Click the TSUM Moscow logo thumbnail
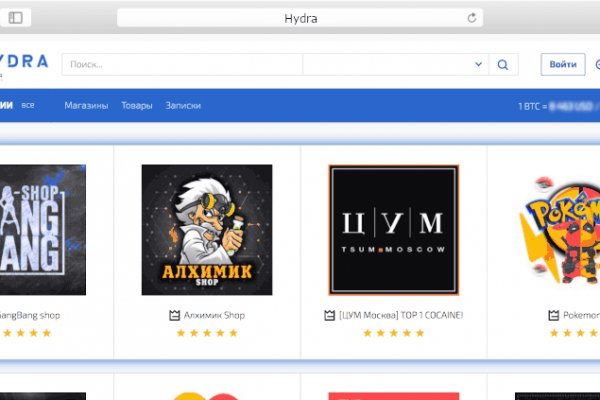The width and height of the screenshot is (600, 400). (x=393, y=229)
